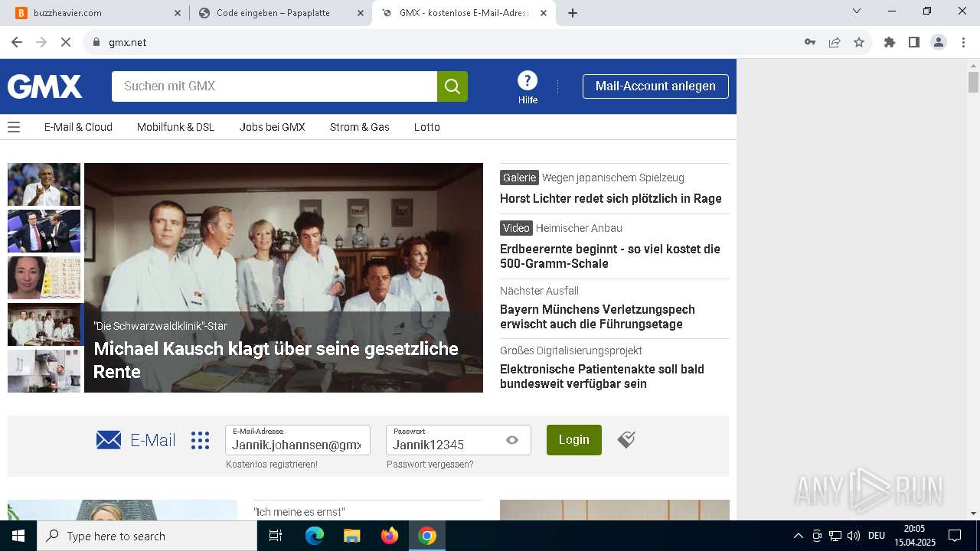Stop page loading with the X button
This screenshot has width=980, height=551.
(x=66, y=42)
